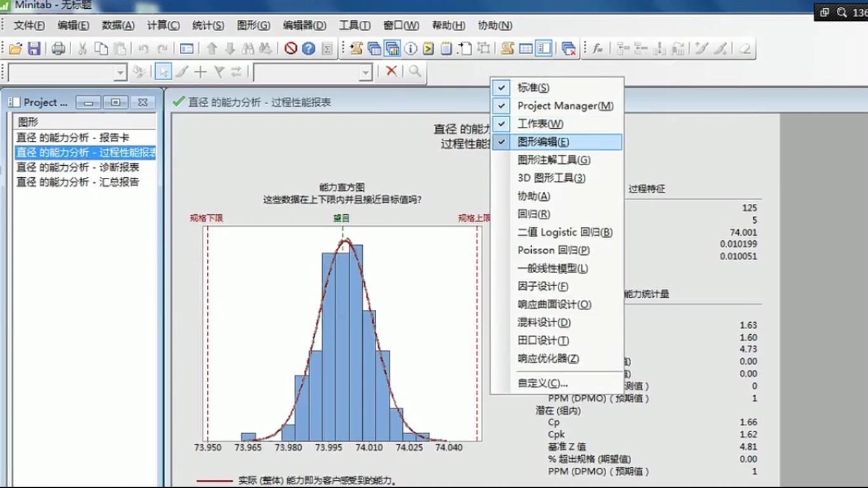868x488 pixels.
Task: Click the red X delete icon
Action: coord(391,71)
